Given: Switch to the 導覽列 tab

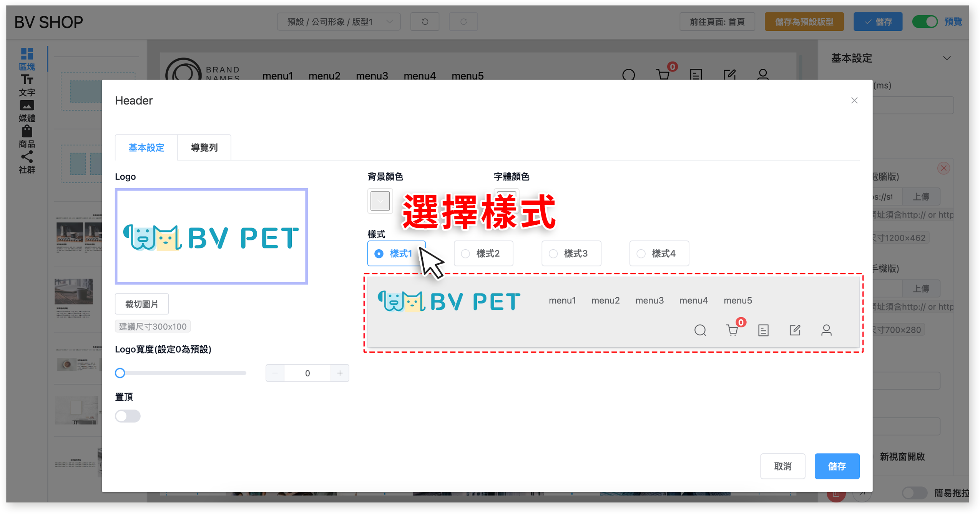Looking at the screenshot, I should [x=204, y=148].
